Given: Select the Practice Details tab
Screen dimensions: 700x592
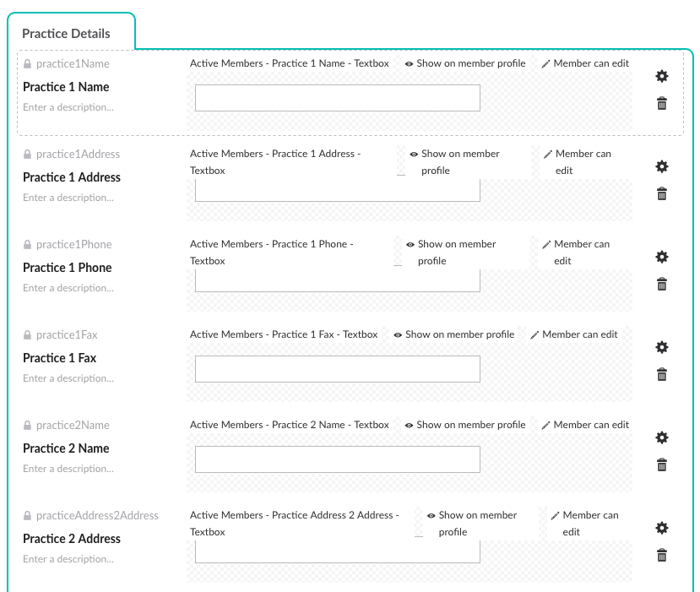Looking at the screenshot, I should tap(67, 34).
